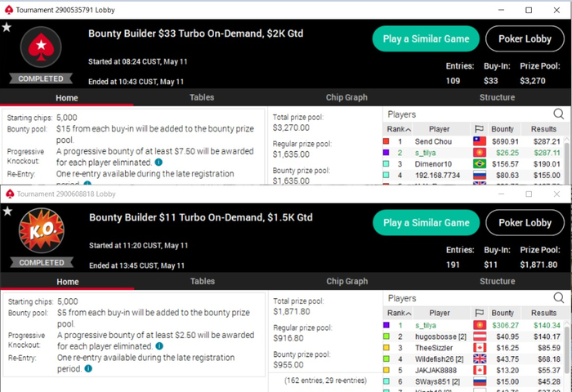Select Home tab in $33 tournament lobby
572x392 pixels.
pos(67,98)
